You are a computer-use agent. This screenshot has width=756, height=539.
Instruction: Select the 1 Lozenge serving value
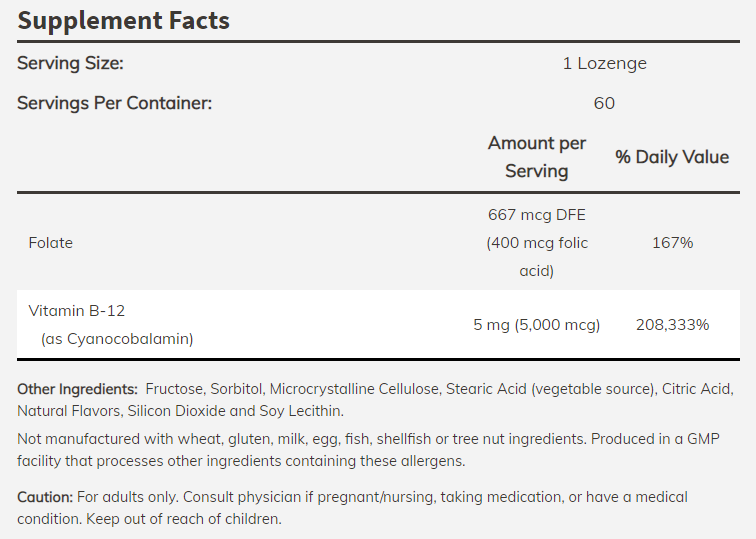pyautogui.click(x=604, y=63)
